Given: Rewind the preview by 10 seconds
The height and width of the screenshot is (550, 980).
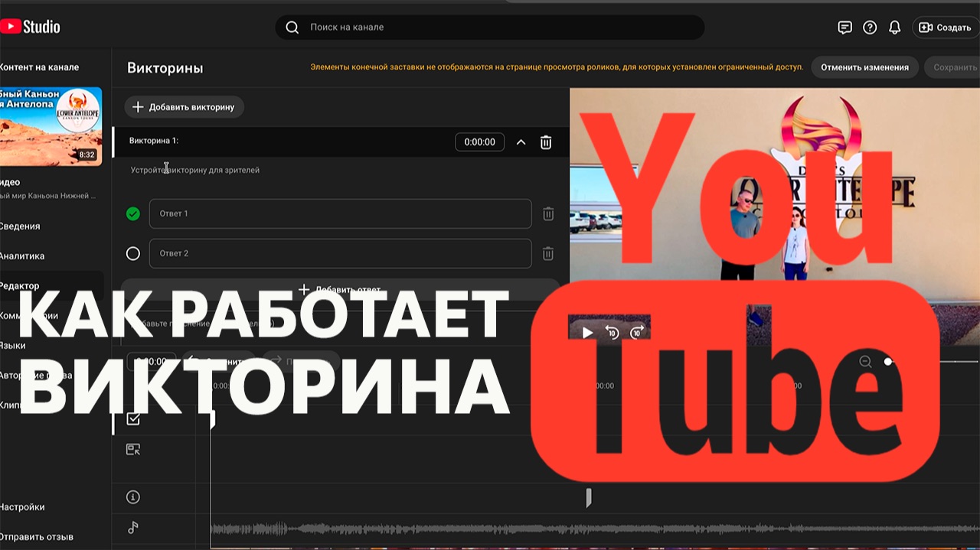Looking at the screenshot, I should 612,332.
